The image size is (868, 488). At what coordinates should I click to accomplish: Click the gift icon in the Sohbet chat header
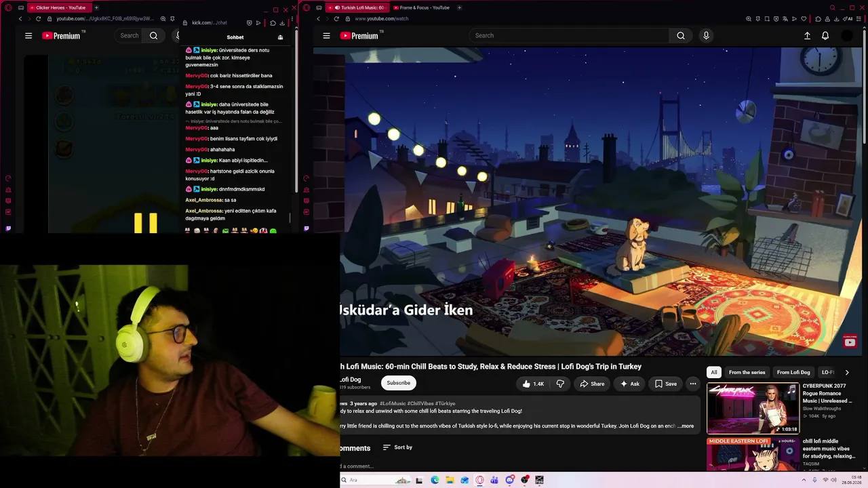pos(280,37)
